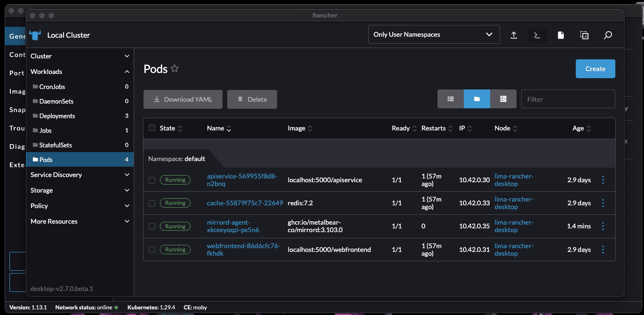The height and width of the screenshot is (315, 644).
Task: Click the Download YAML button
Action: [183, 99]
